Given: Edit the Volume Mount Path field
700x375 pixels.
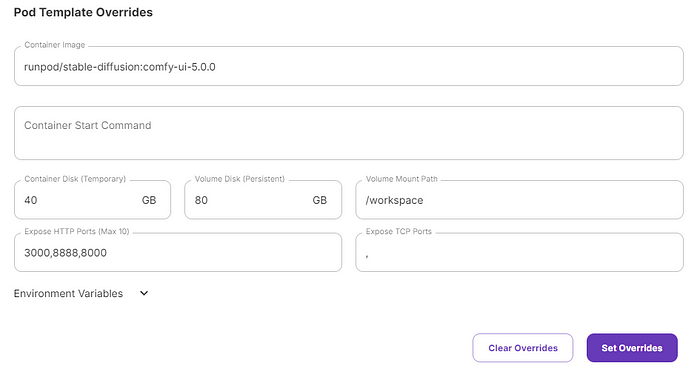Looking at the screenshot, I should (519, 200).
